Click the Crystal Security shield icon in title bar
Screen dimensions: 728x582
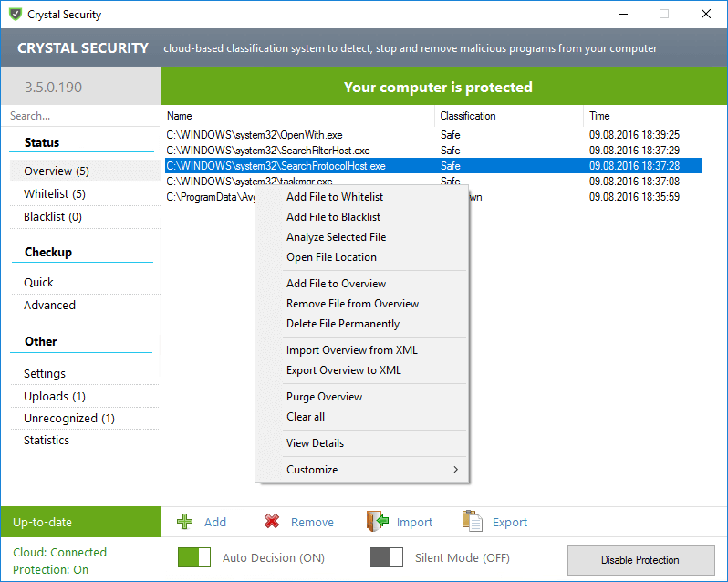(16, 15)
